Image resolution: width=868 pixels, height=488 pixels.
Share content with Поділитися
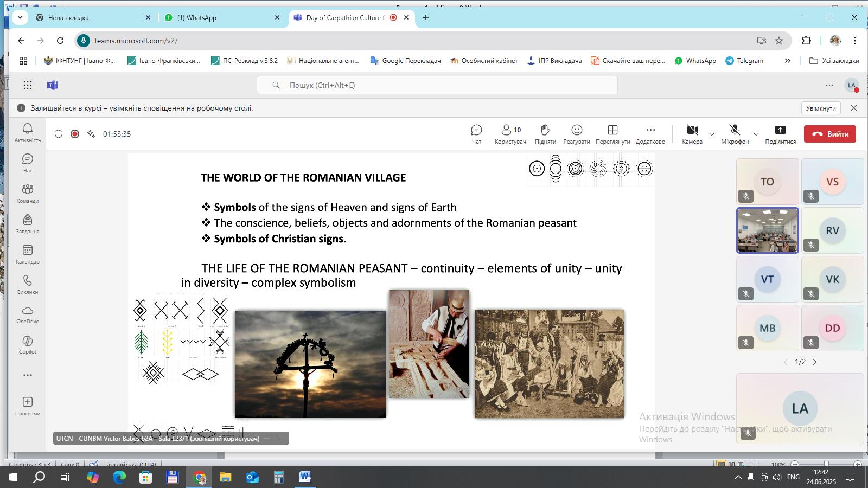tap(780, 134)
